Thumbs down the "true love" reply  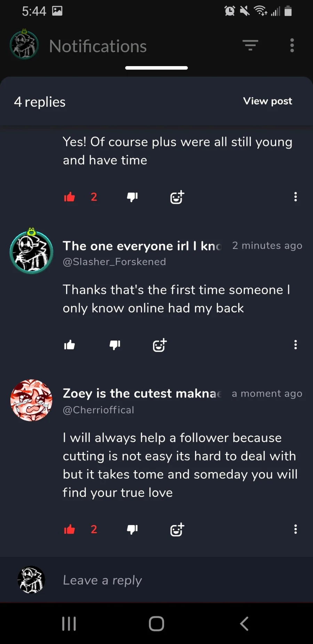click(x=132, y=530)
